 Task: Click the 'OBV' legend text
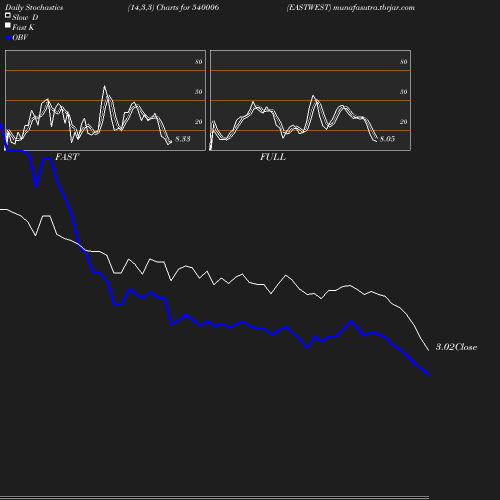click(20, 38)
